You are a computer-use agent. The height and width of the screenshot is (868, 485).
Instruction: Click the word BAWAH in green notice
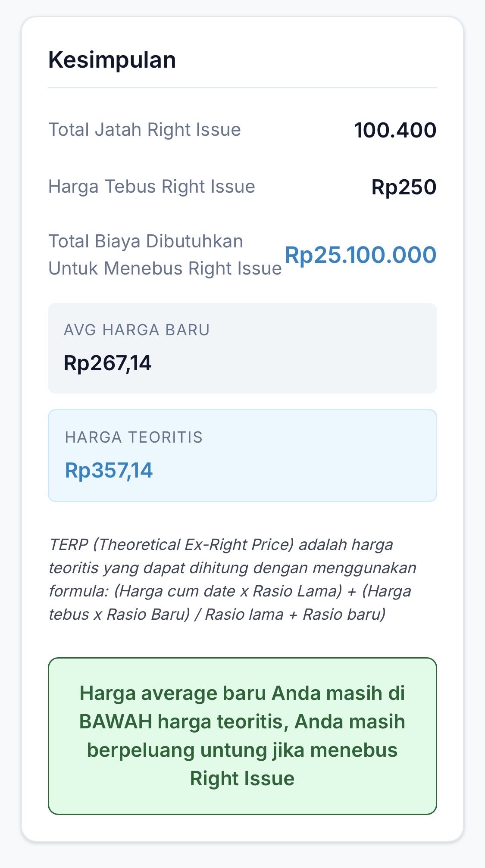coord(115,722)
